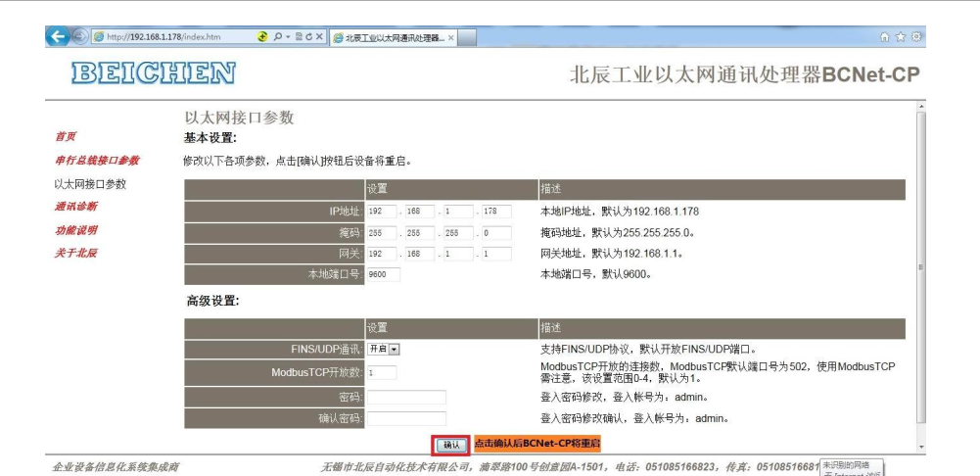Click the stop loading X icon

click(x=319, y=37)
